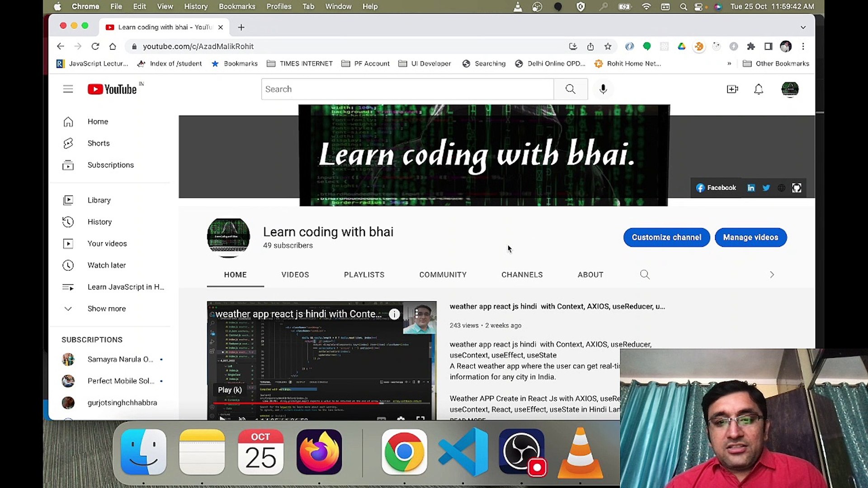The width and height of the screenshot is (868, 488).
Task: Start voice search with microphone icon
Action: (x=603, y=89)
